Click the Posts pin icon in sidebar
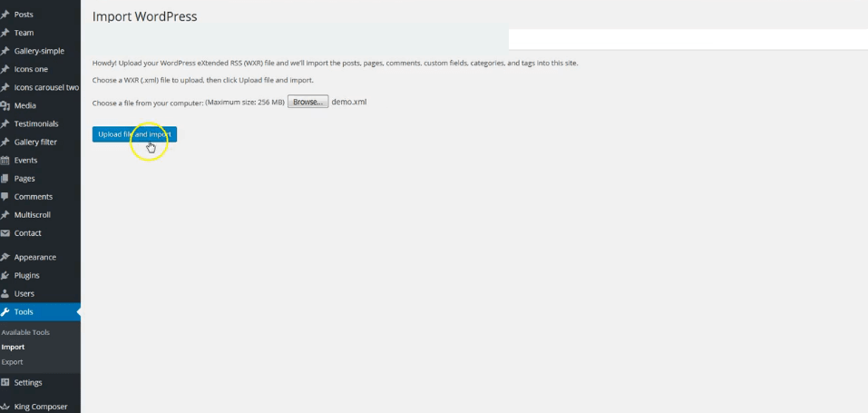868x413 pixels. (5, 15)
